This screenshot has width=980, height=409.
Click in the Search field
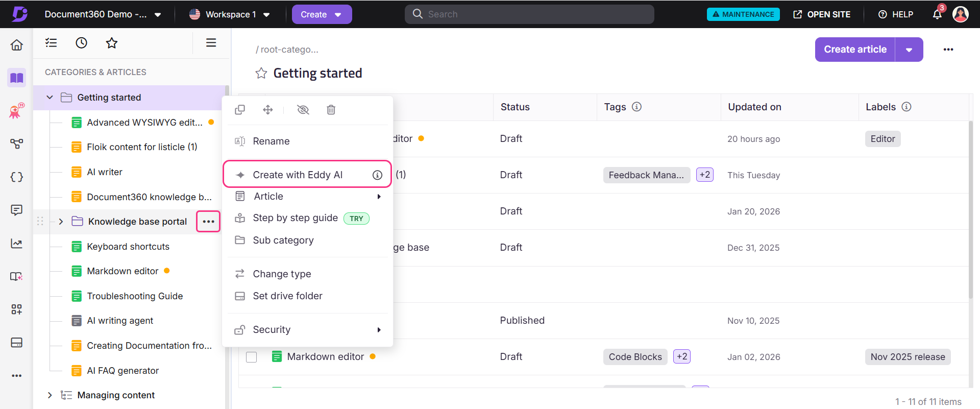pos(529,14)
